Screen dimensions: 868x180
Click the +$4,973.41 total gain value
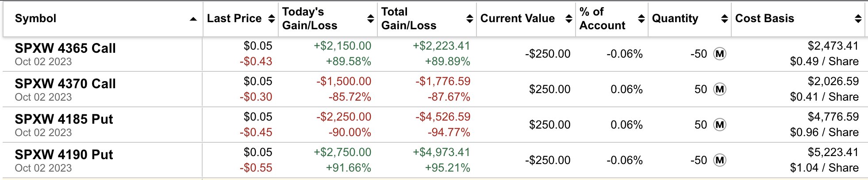click(x=441, y=153)
